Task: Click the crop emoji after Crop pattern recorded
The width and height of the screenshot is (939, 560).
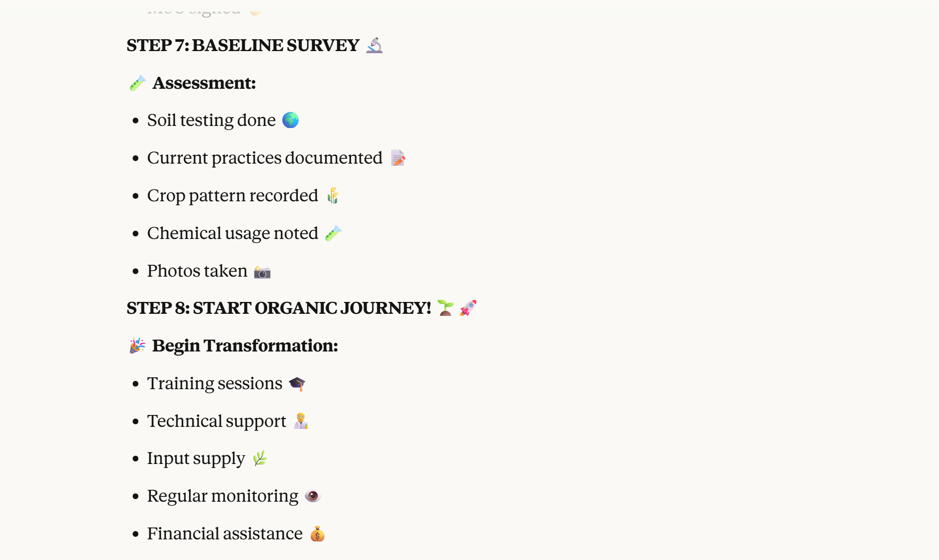Action: pyautogui.click(x=333, y=196)
